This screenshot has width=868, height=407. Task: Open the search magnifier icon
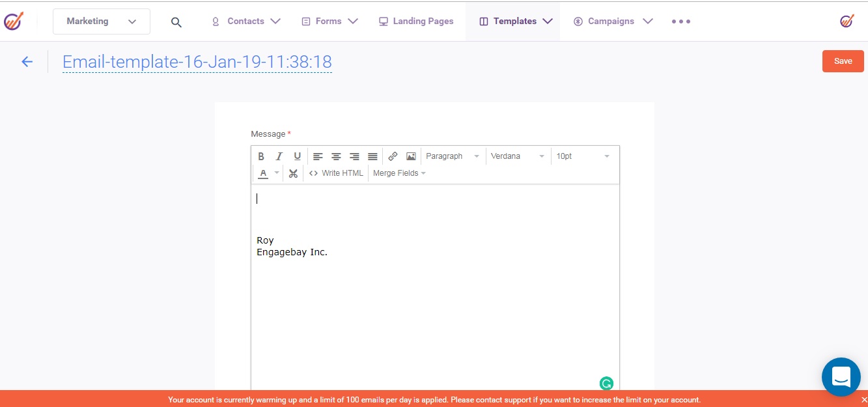tap(176, 22)
